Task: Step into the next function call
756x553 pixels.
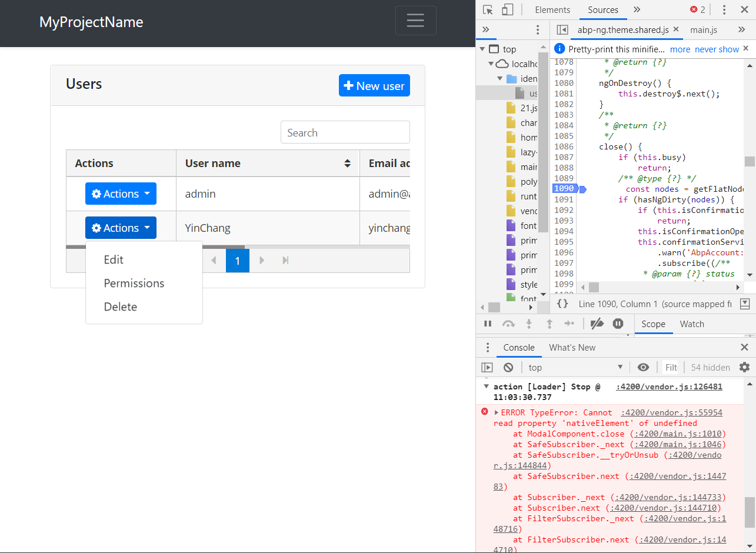Action: point(528,323)
